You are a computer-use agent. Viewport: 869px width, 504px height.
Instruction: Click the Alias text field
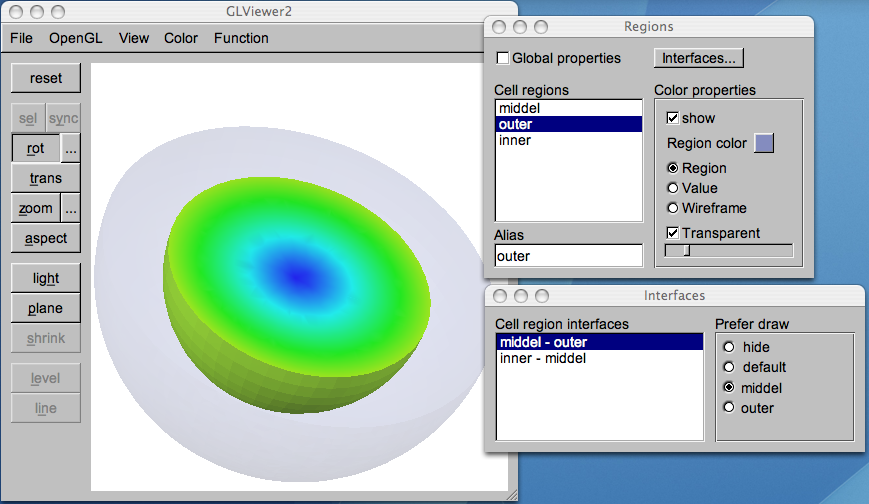569,256
